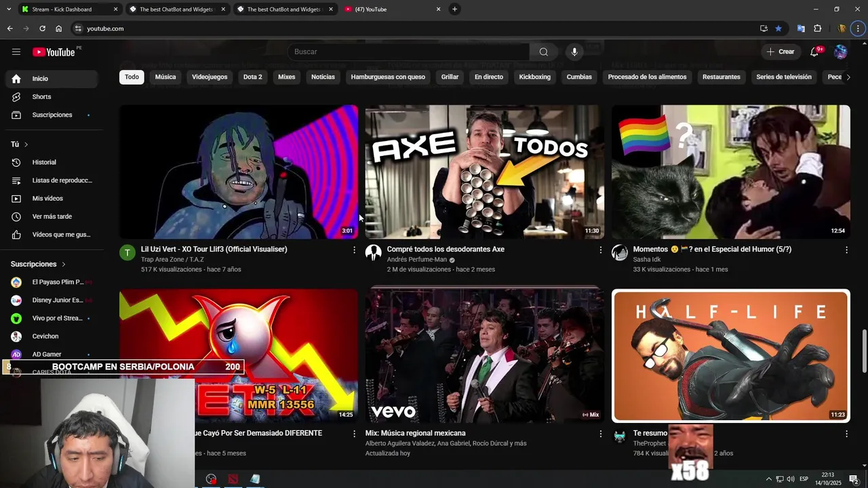Select the Cumbias filter chip
Screen dimensions: 868x488
(x=579, y=77)
